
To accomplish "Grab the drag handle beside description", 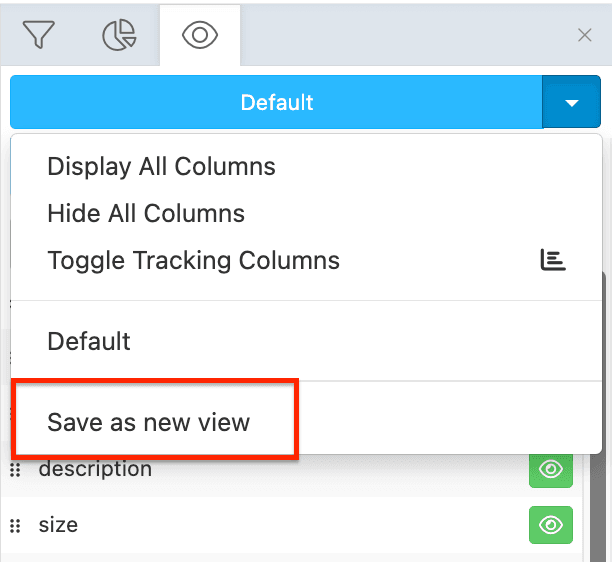I will tap(15, 470).
